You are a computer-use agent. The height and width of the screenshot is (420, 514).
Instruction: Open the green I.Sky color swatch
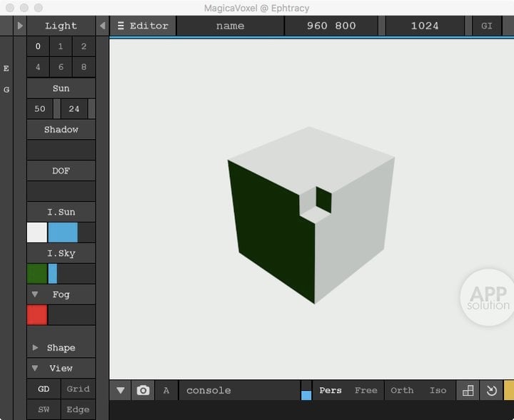pos(37,274)
